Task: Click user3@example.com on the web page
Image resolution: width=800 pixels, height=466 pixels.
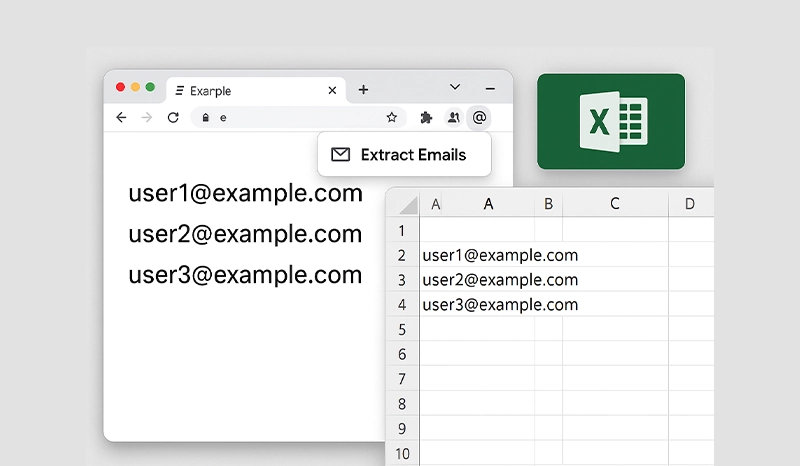Action: tap(245, 275)
